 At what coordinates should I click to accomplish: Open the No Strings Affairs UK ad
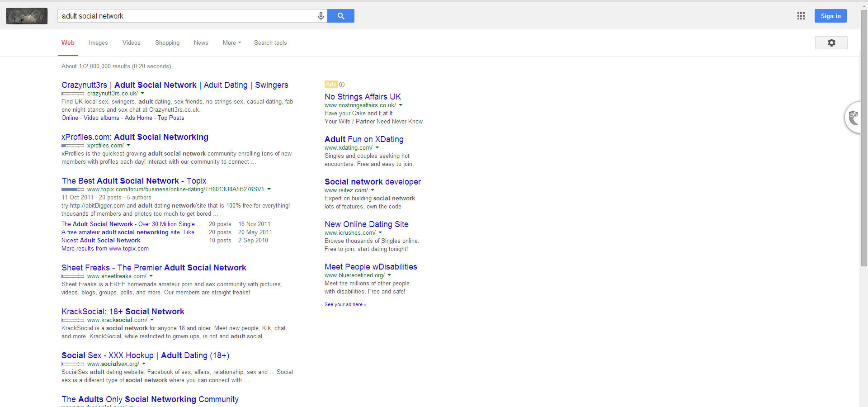point(363,97)
